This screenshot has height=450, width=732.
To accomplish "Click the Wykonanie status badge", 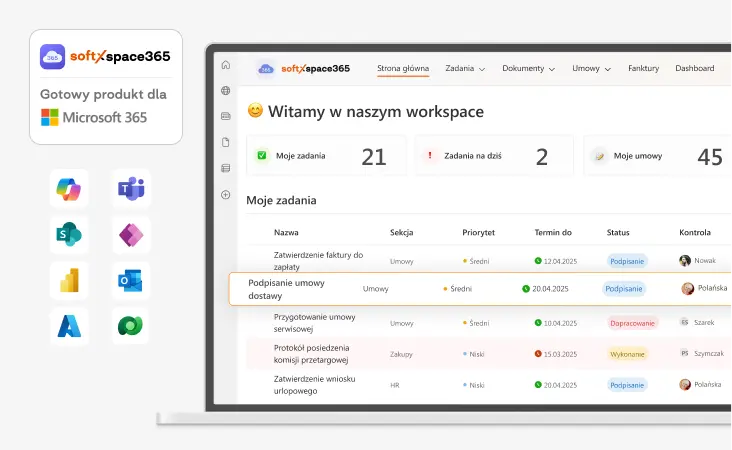I will point(627,354).
